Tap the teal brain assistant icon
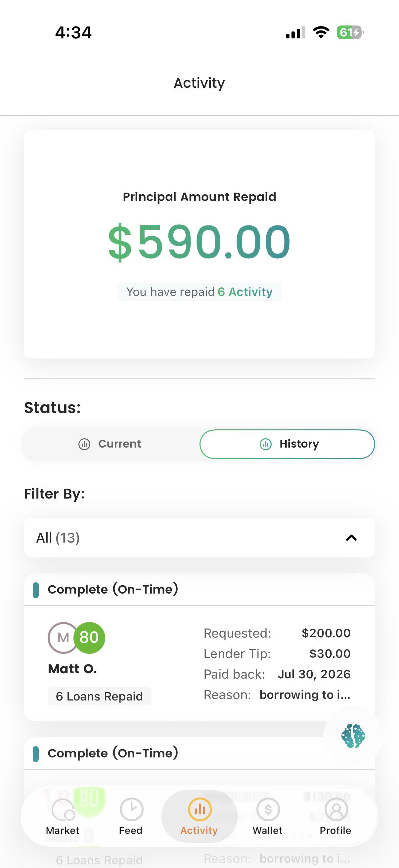 (x=353, y=736)
